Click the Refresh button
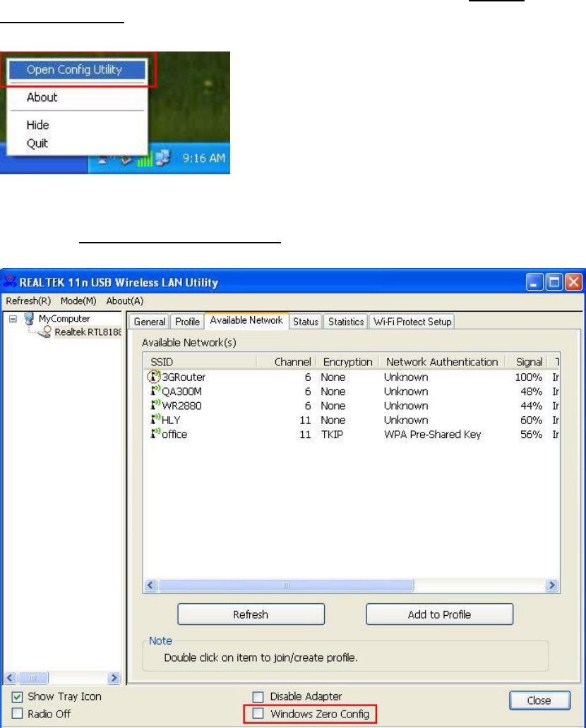Image resolution: width=586 pixels, height=728 pixels. tap(251, 614)
